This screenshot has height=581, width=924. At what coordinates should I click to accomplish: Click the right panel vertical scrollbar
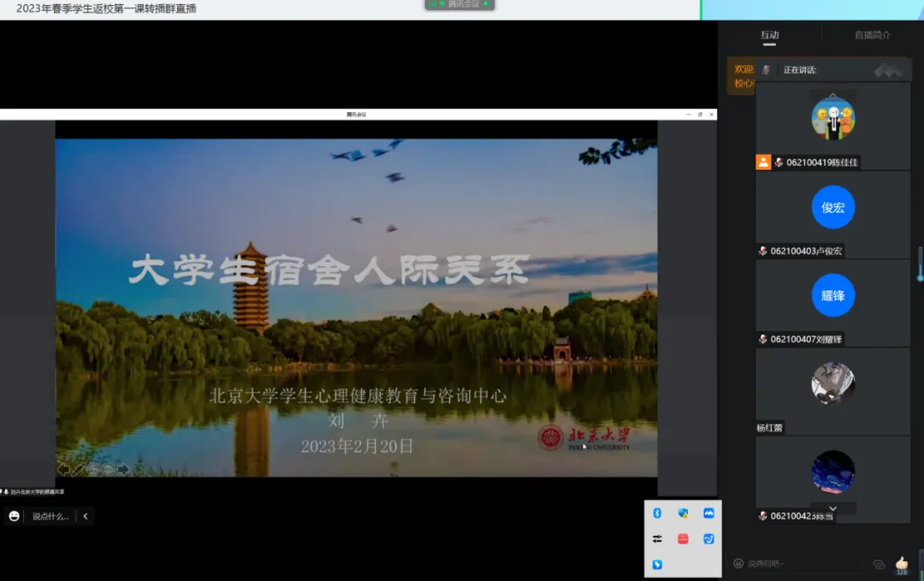pyautogui.click(x=920, y=264)
